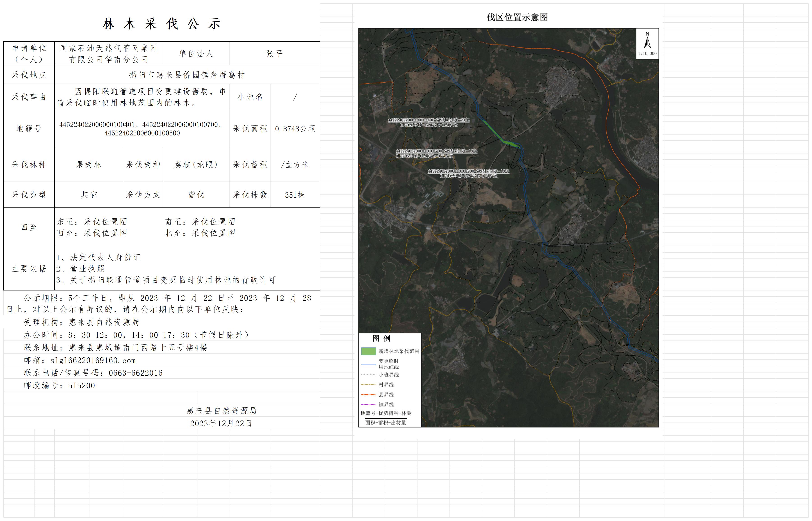
Task: Click the orange 县界线 legend symbol
Action: 368,395
